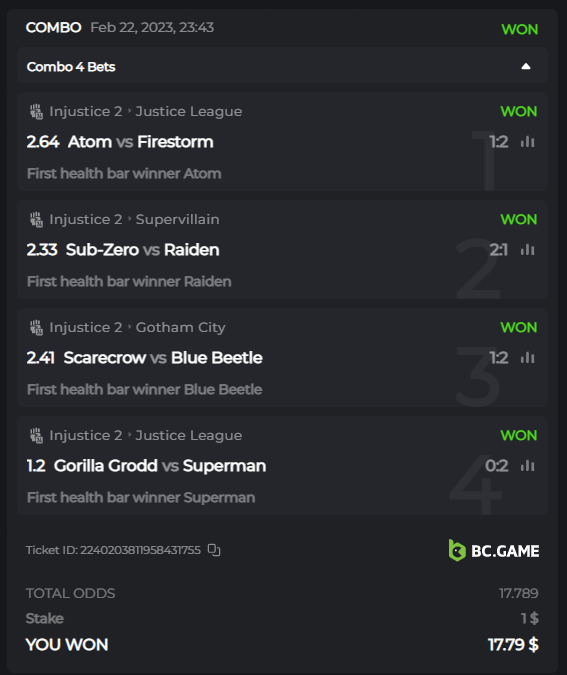Image resolution: width=567 pixels, height=675 pixels.
Task: Click the Injustice 2 game icon in first bet
Action: [x=36, y=111]
